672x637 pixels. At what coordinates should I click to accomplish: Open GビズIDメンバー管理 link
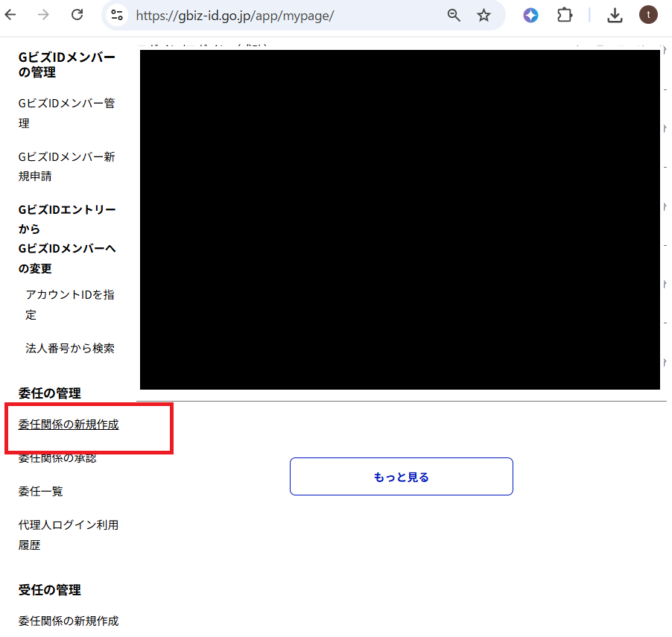66,113
